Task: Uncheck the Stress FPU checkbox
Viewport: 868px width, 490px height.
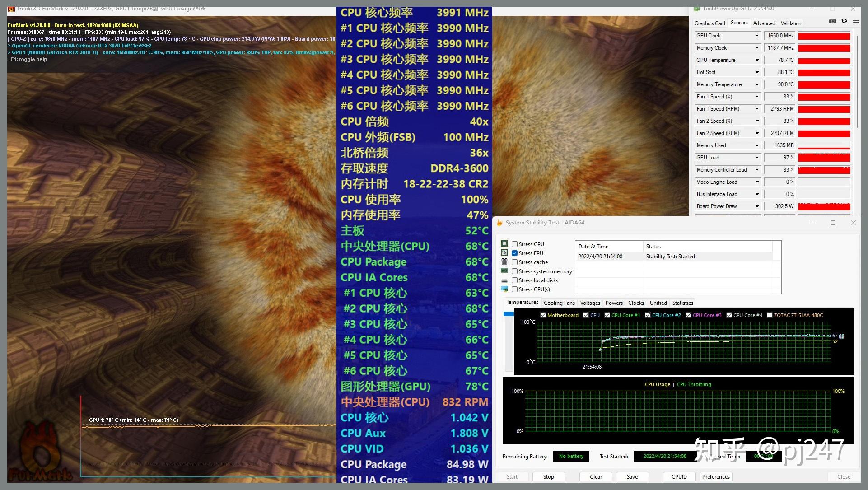Action: pyautogui.click(x=514, y=253)
